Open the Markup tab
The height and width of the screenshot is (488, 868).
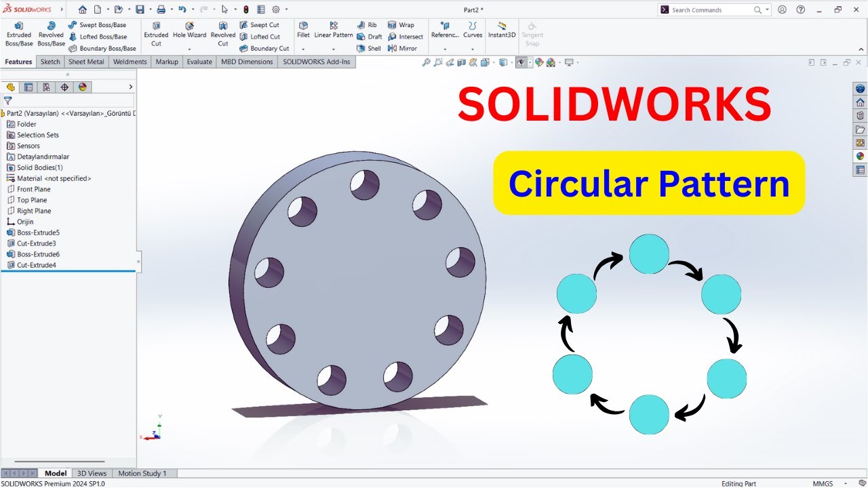pyautogui.click(x=167, y=62)
